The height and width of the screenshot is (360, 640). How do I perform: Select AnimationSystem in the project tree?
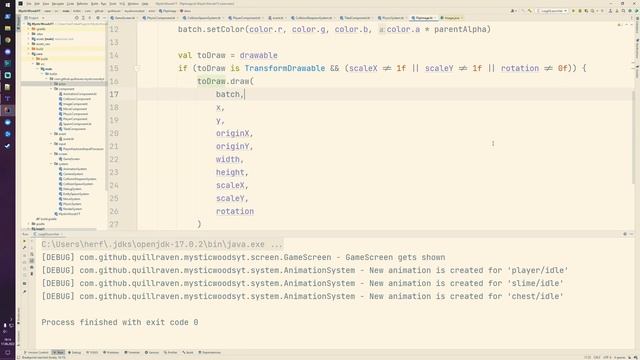click(73, 169)
